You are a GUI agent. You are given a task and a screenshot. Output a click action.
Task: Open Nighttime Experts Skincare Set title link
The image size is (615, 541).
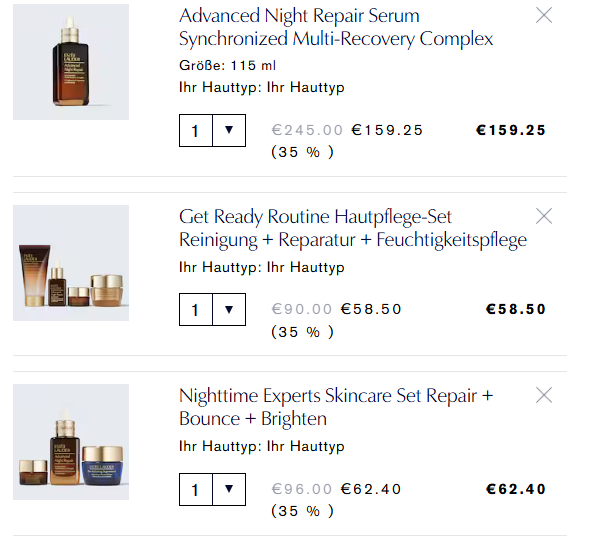click(x=336, y=407)
